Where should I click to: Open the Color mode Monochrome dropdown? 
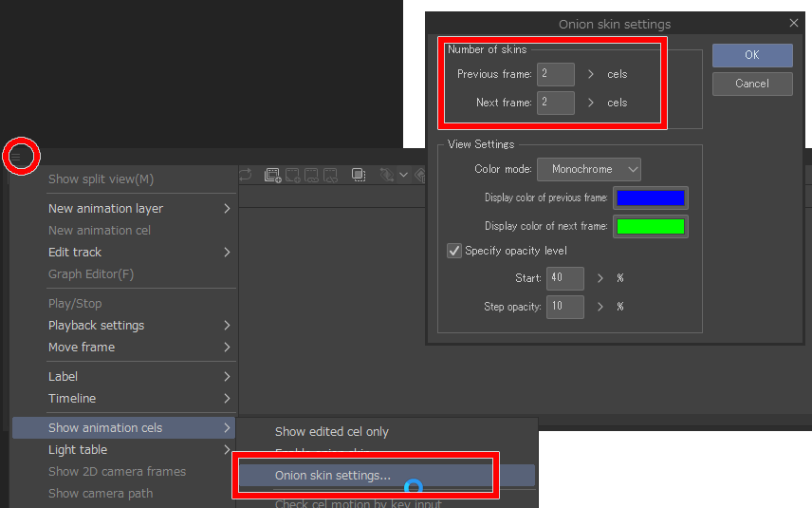click(589, 170)
